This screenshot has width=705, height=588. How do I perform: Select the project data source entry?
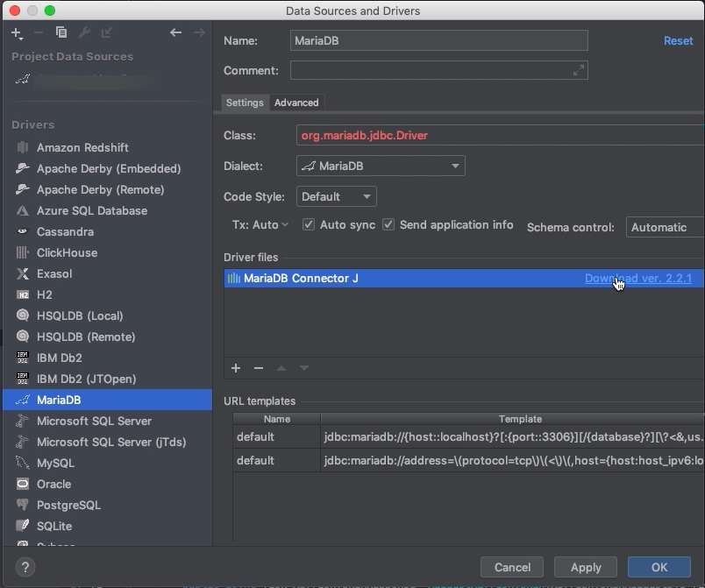(x=107, y=81)
